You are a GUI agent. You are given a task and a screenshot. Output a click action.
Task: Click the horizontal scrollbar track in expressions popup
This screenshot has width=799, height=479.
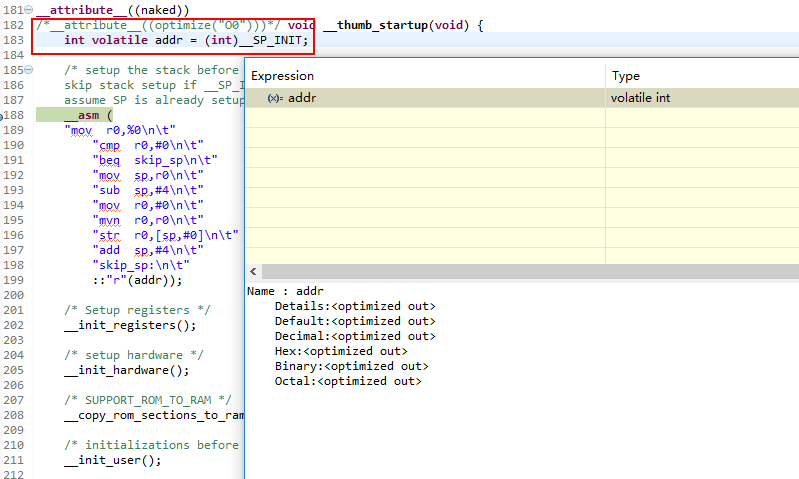point(530,272)
